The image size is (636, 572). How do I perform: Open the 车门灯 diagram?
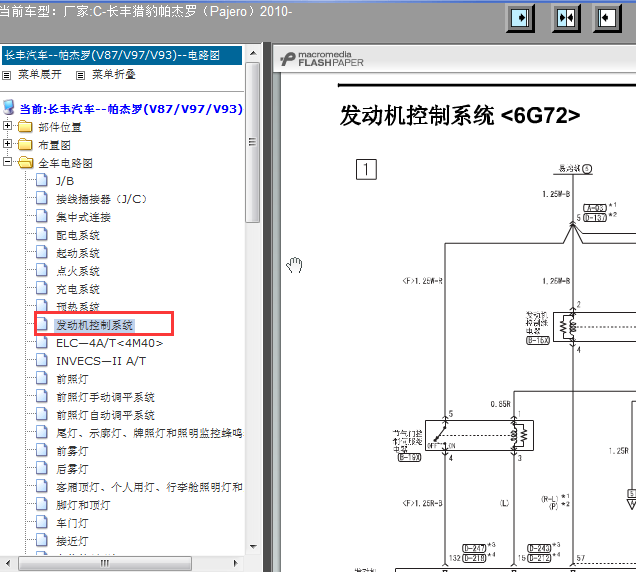(72, 523)
